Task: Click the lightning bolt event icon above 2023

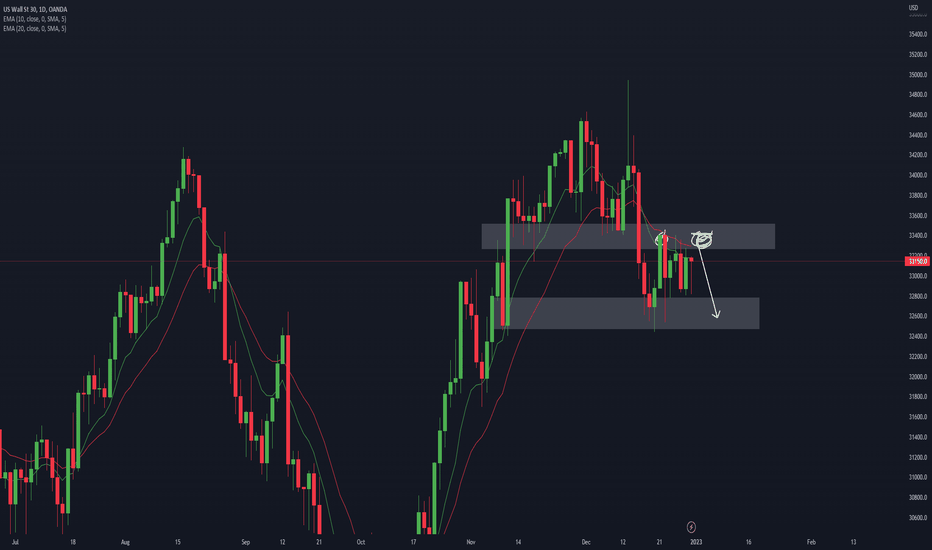Action: coord(691,527)
